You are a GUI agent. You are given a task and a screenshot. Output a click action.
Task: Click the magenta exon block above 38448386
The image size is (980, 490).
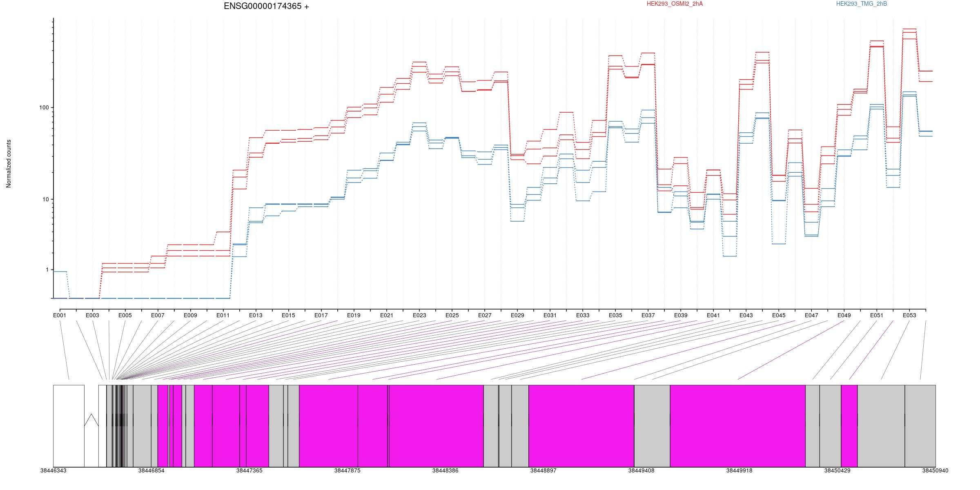click(x=436, y=426)
